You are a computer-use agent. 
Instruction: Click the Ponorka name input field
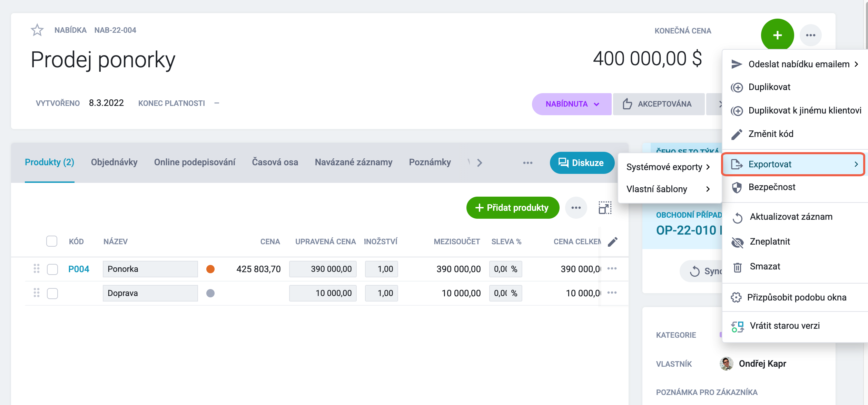point(150,269)
